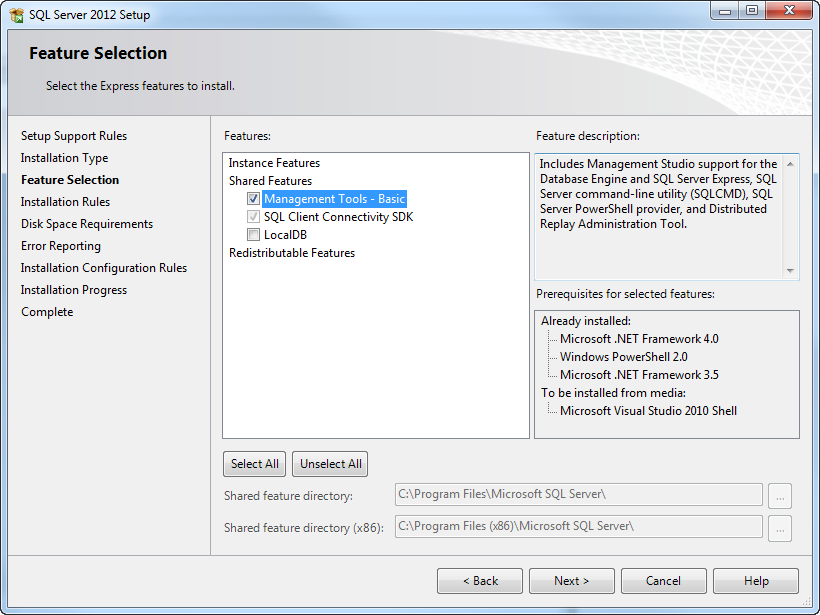Open Help for this setup page
The height and width of the screenshot is (615, 820).
tap(756, 581)
